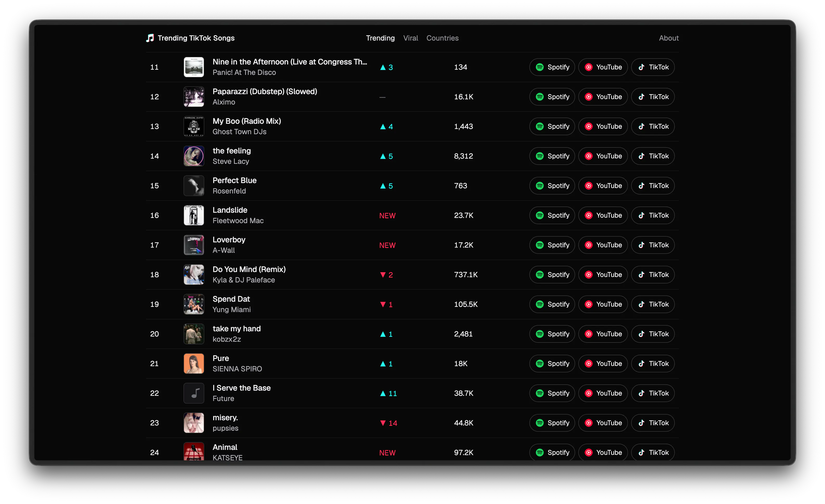The width and height of the screenshot is (825, 504).
Task: Select artist name Steve Lacy
Action: (x=231, y=161)
